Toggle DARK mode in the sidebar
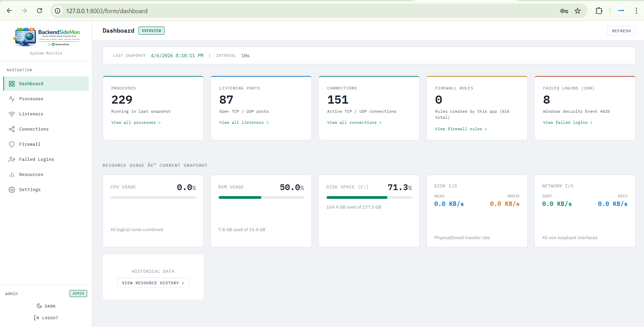The image size is (644, 327). click(46, 306)
